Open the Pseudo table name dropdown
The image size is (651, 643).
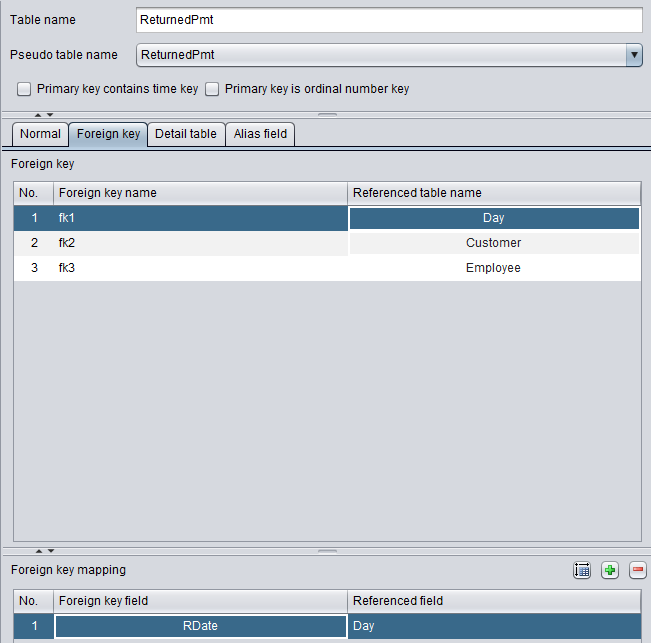pos(634,55)
